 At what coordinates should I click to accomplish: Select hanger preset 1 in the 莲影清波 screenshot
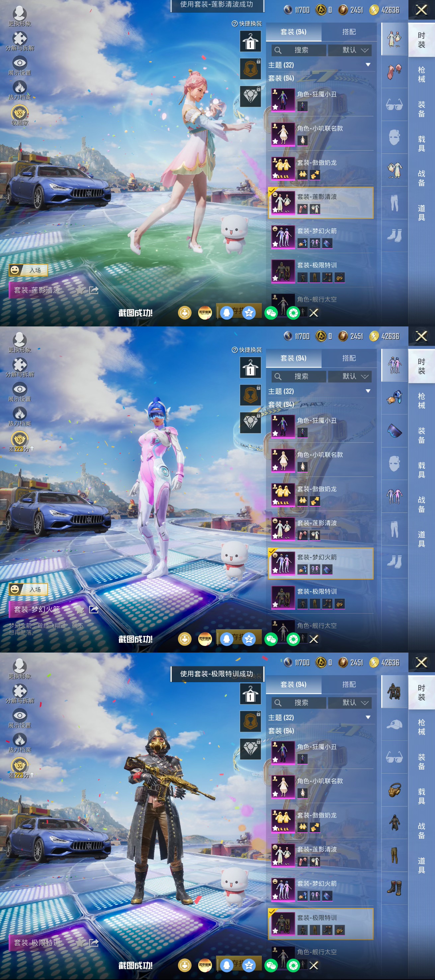pyautogui.click(x=250, y=41)
